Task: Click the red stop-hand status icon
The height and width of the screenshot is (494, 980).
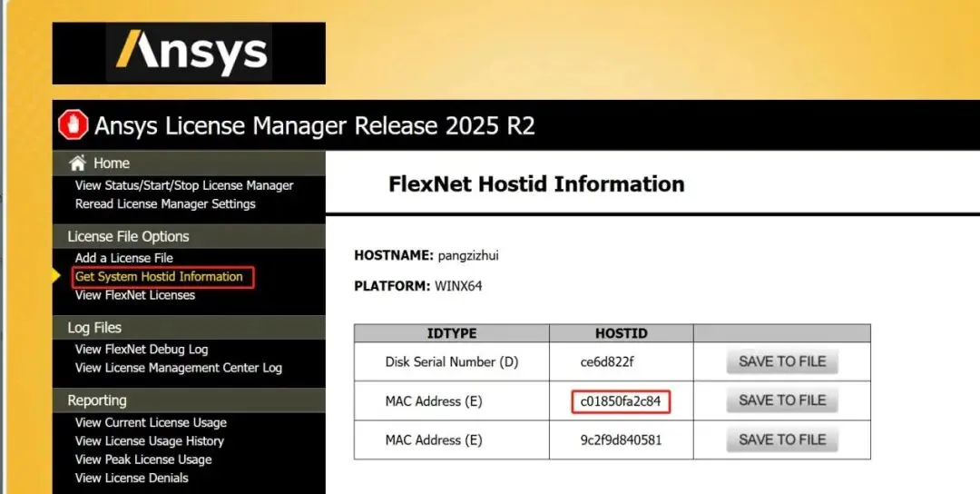Action: pyautogui.click(x=73, y=125)
